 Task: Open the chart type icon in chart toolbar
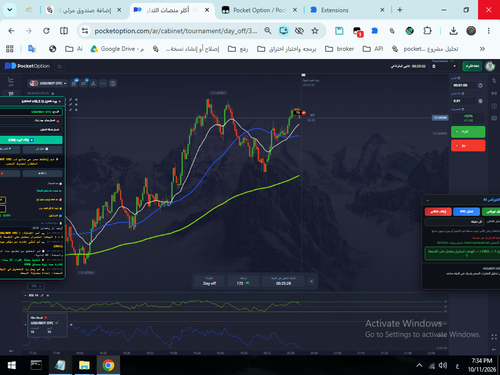(x=74, y=83)
